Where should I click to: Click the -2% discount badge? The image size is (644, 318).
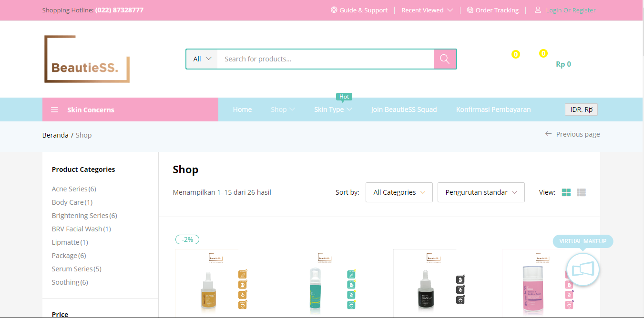tap(187, 239)
